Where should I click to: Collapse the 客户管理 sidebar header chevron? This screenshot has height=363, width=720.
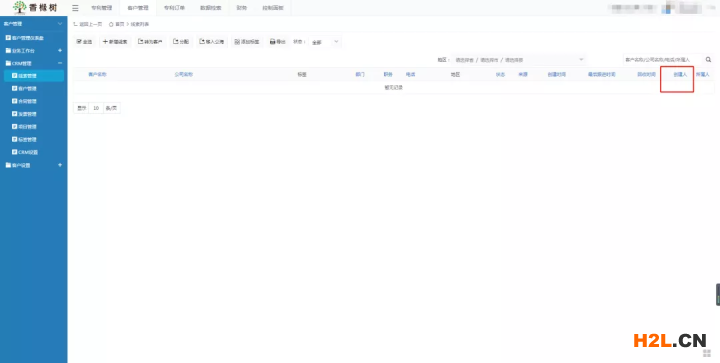[x=60, y=23]
